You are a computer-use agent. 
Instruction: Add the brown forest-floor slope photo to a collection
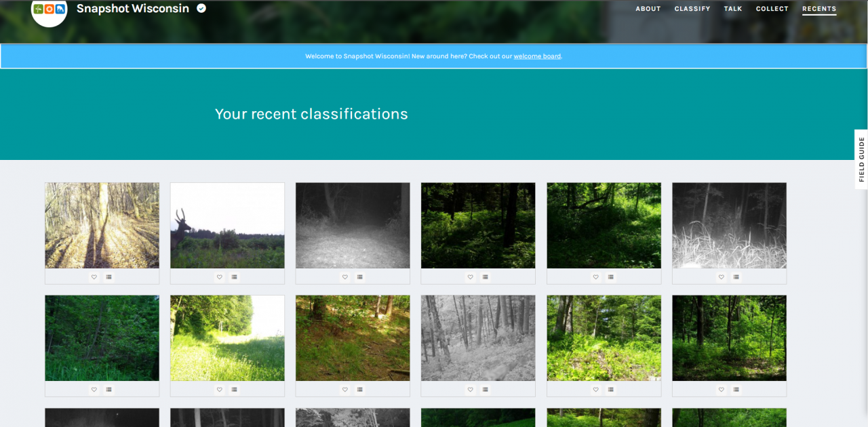point(360,390)
